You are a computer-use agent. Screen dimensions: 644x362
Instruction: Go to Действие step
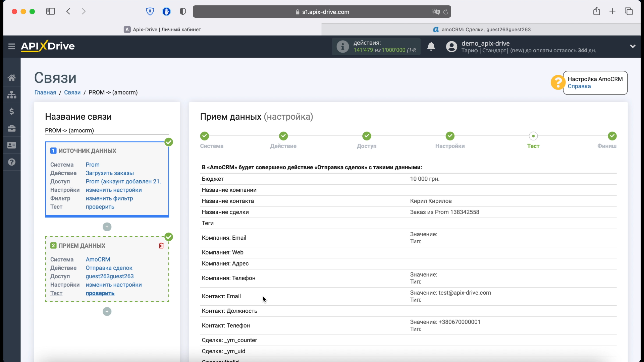[x=283, y=136]
